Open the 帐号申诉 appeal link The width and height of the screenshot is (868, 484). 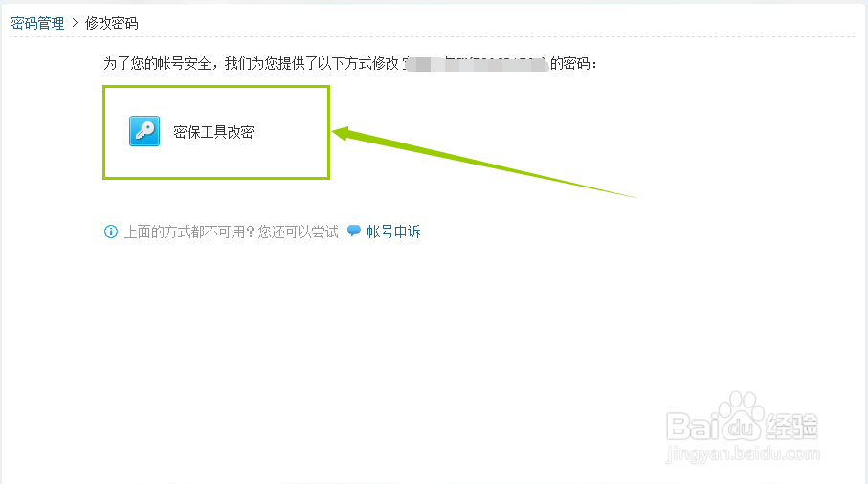pos(393,231)
